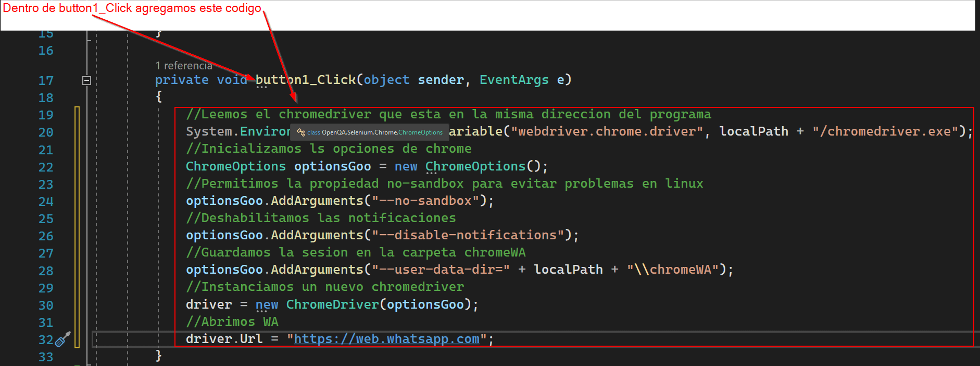Click the ChromeDriver constructor on line 30
The image size is (980, 366).
pos(333,304)
